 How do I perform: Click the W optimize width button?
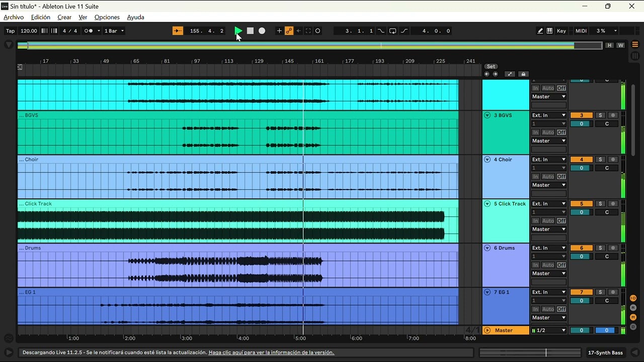(620, 45)
